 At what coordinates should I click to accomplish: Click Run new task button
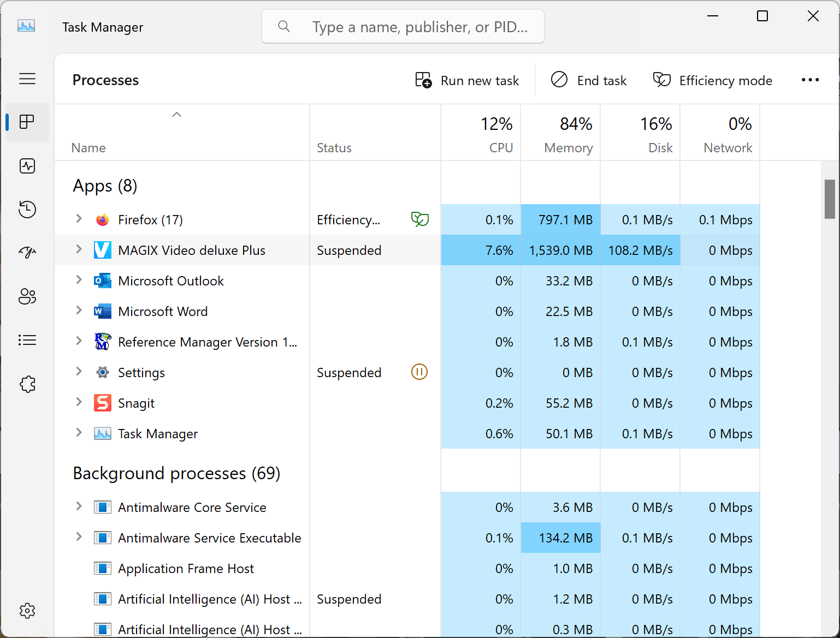coord(467,80)
